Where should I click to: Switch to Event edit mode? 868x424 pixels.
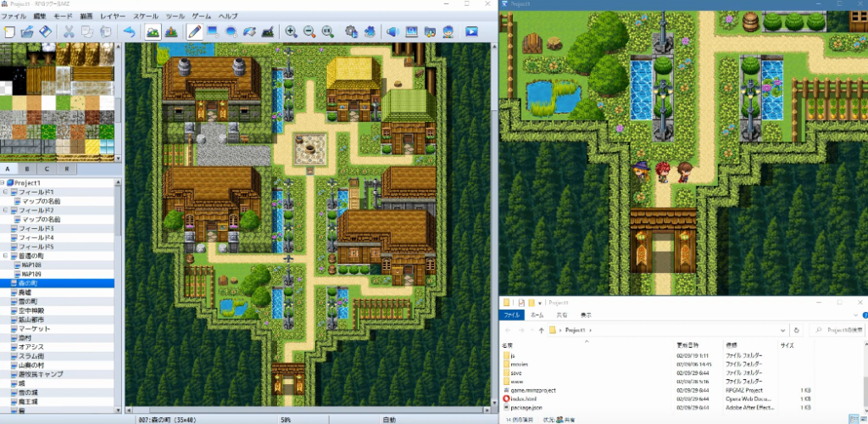171,32
